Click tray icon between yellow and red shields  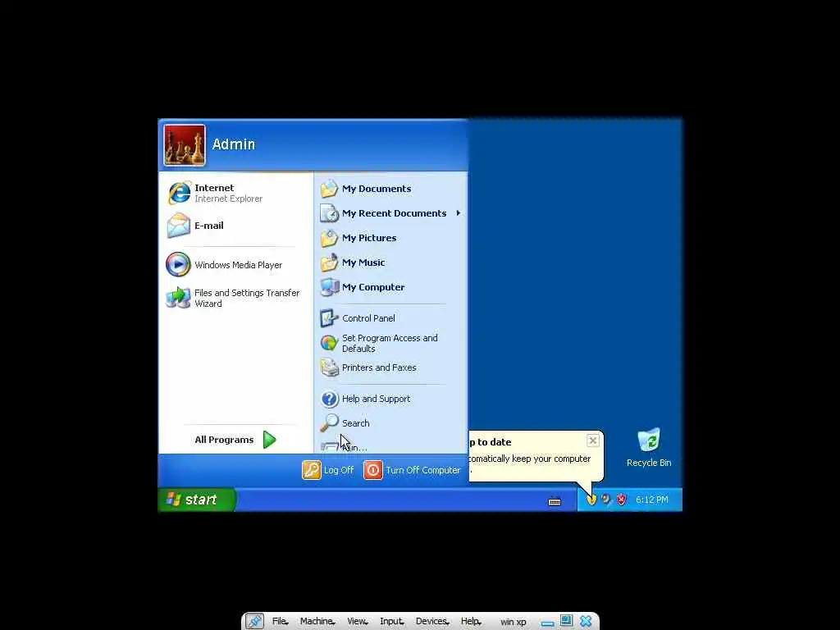click(606, 500)
